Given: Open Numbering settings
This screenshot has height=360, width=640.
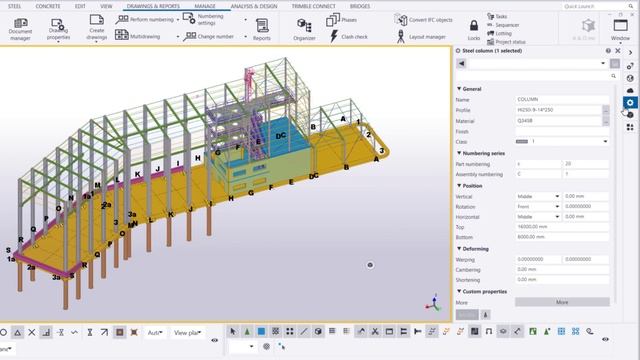Looking at the screenshot, I should [203, 19].
